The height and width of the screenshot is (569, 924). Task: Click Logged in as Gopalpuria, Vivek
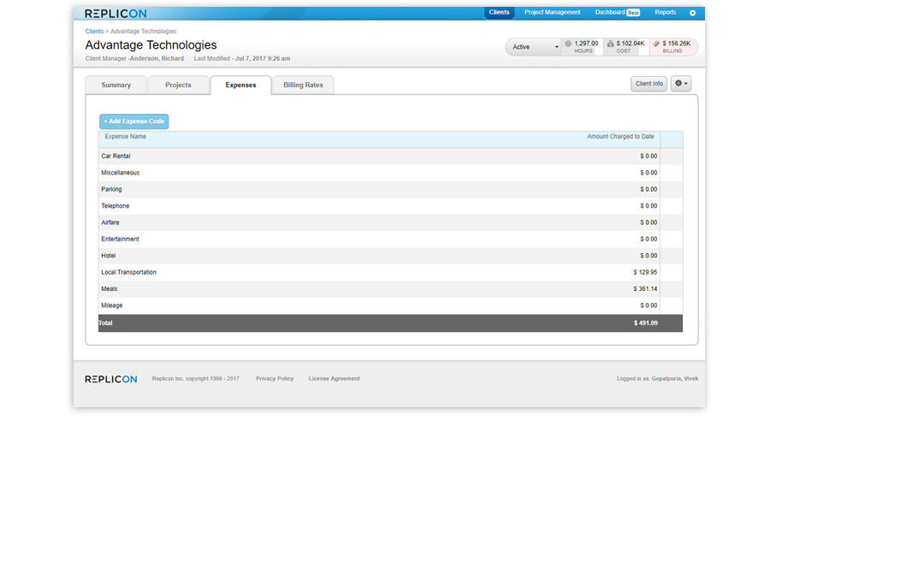pyautogui.click(x=658, y=378)
